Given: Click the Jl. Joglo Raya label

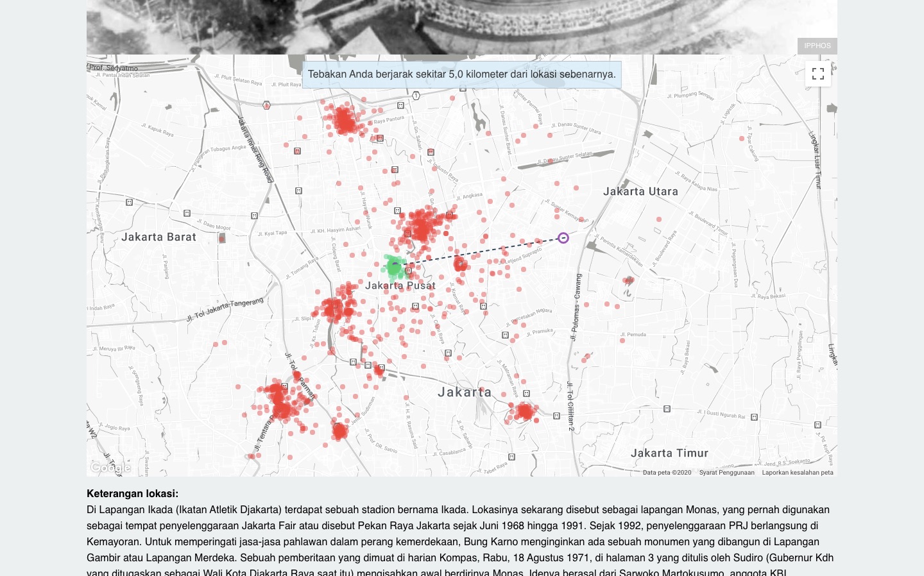Looking at the screenshot, I should [114, 427].
